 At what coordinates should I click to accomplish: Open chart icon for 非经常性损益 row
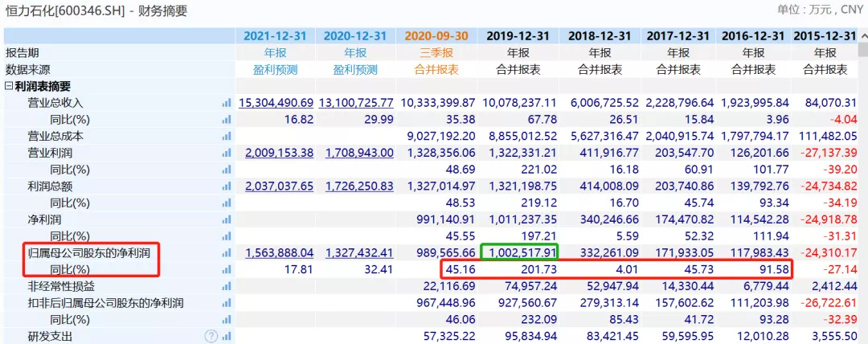click(x=226, y=286)
